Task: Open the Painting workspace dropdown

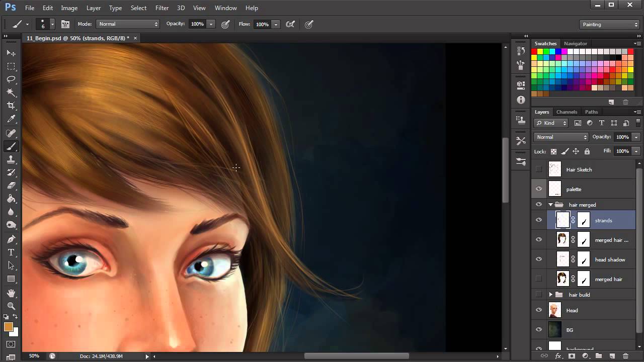Action: tap(609, 24)
